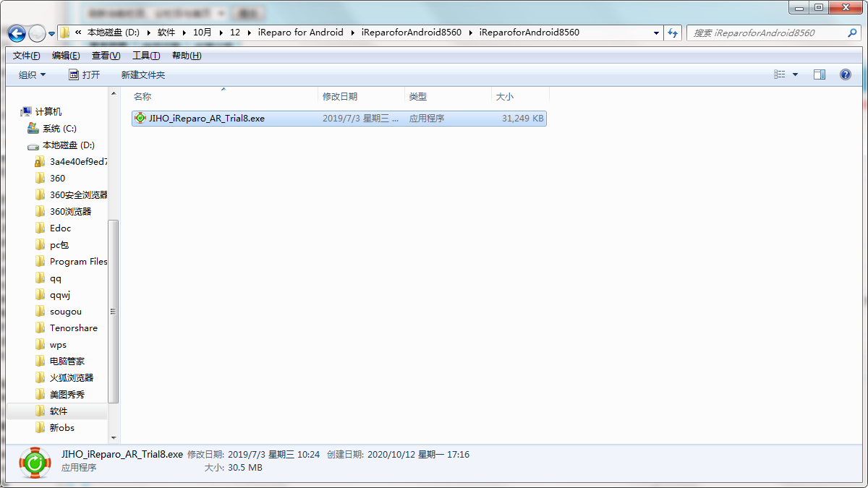Open the 组织 dropdown button
The height and width of the screenshot is (488, 868).
[x=32, y=74]
